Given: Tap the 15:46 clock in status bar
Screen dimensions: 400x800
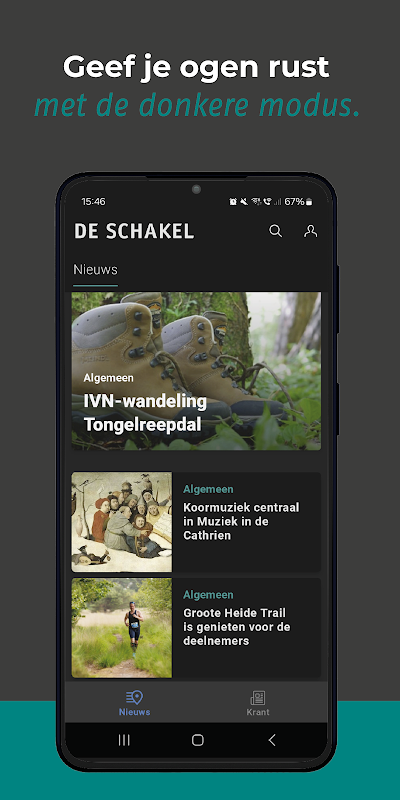Looking at the screenshot, I should point(93,202).
